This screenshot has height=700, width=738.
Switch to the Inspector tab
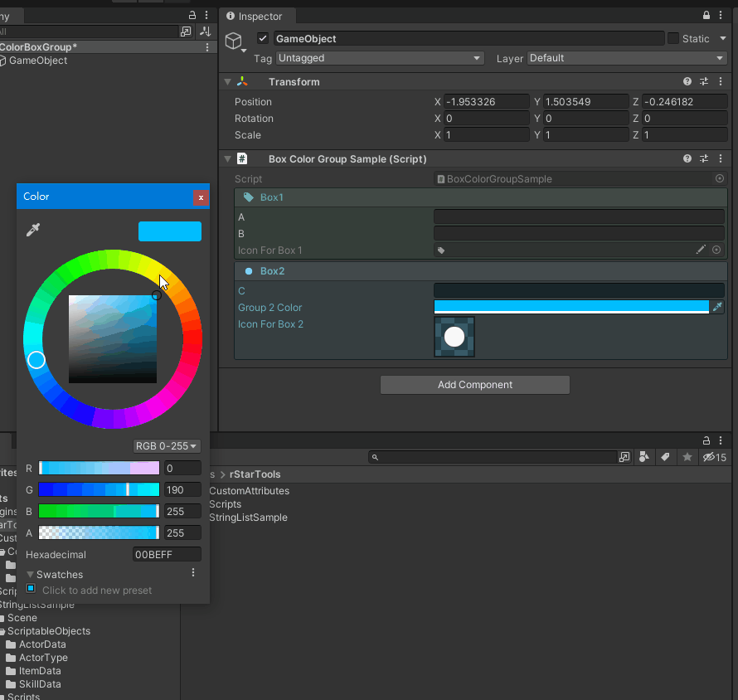tap(255, 16)
